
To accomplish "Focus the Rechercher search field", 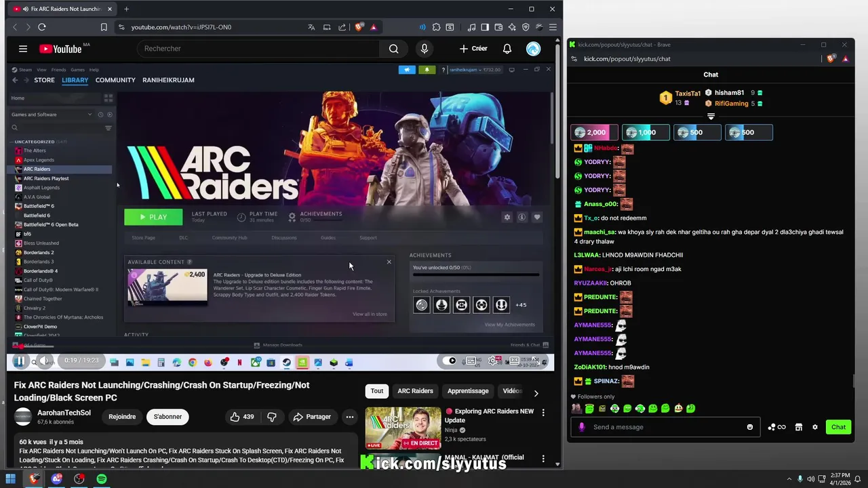I will pyautogui.click(x=258, y=49).
